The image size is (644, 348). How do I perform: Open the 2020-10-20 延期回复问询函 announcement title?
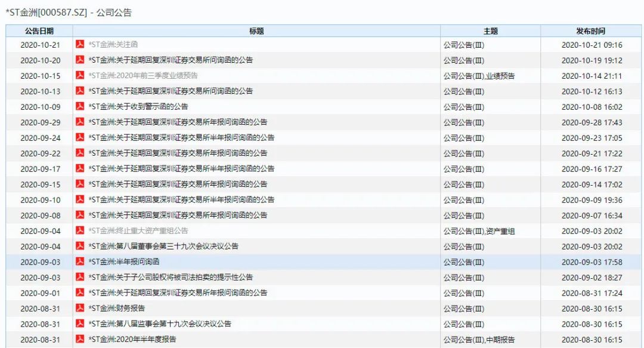coord(171,60)
